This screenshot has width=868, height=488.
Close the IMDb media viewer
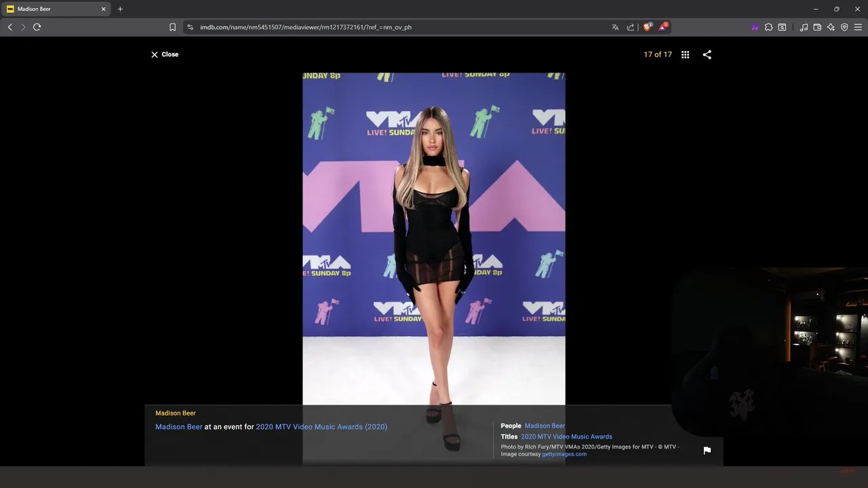coord(165,54)
